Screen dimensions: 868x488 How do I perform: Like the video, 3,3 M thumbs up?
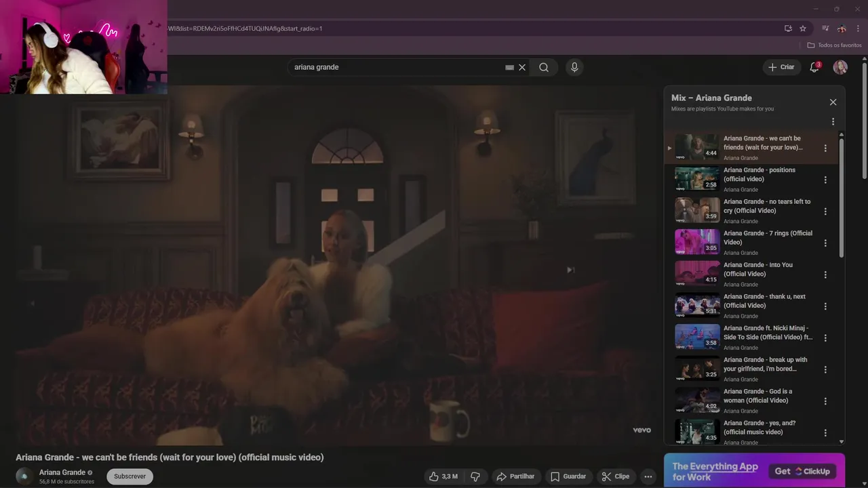pyautogui.click(x=443, y=476)
